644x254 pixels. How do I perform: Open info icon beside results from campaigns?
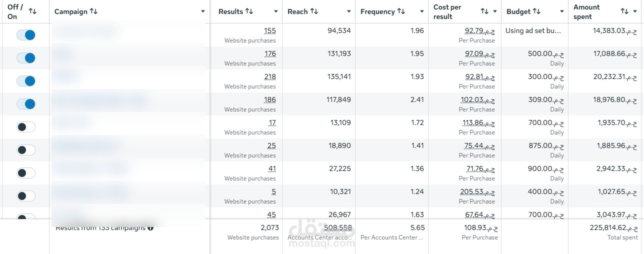[x=150, y=228]
